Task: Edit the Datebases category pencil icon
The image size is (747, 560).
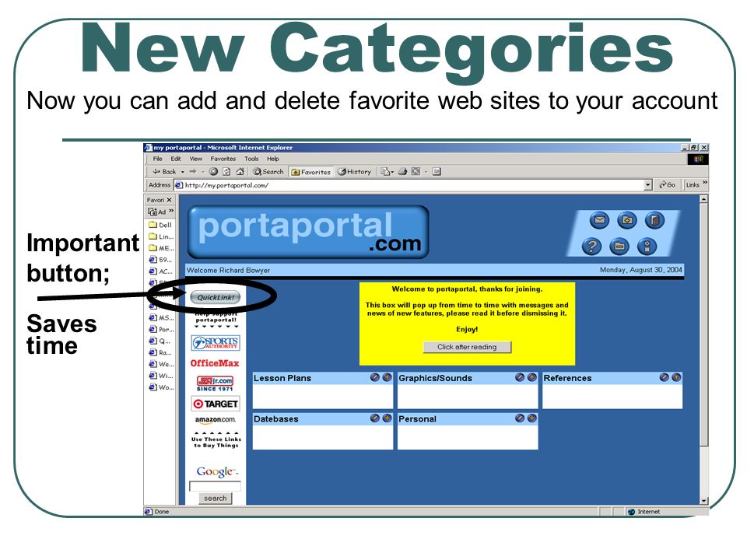Action: coord(375,418)
